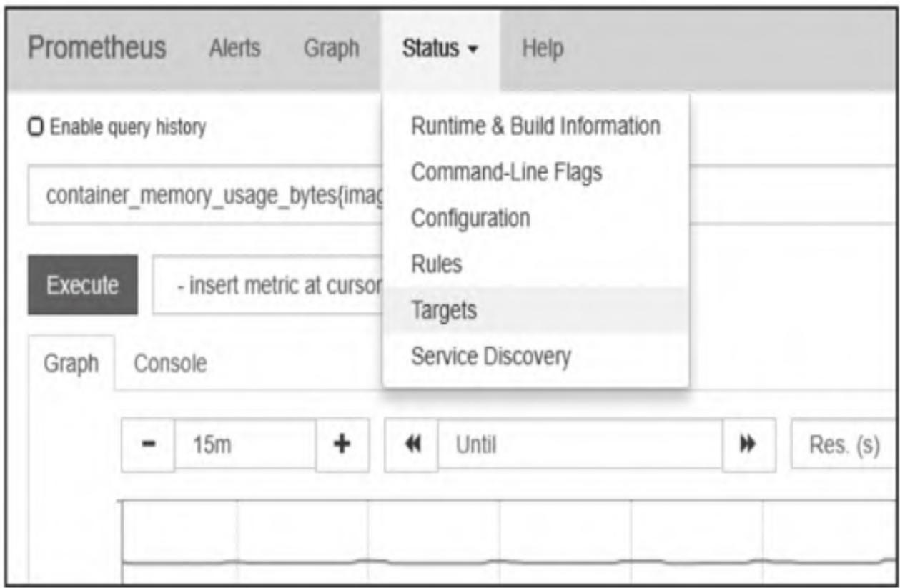Decrease the time range with minus button
Image resolution: width=900 pixels, height=588 pixels.
(148, 445)
